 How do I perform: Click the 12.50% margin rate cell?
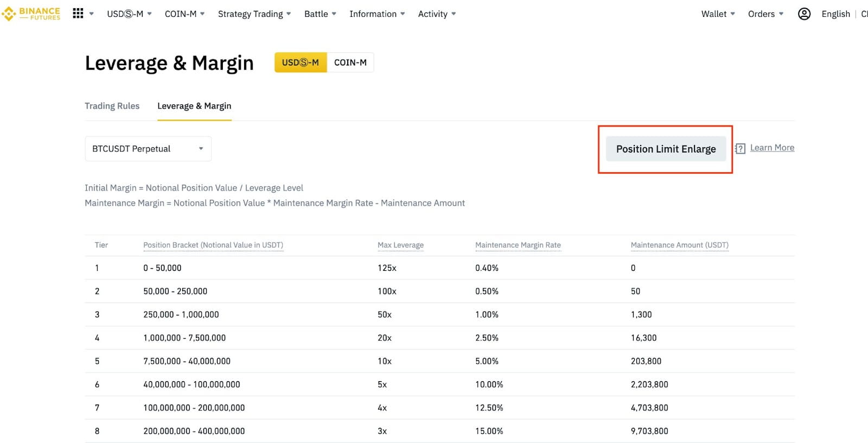(x=489, y=408)
